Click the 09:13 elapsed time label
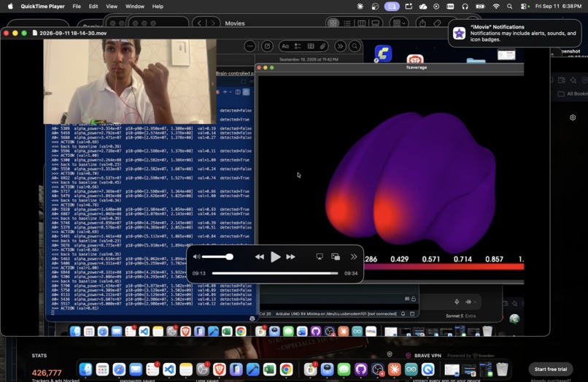588x382 pixels. (198, 273)
